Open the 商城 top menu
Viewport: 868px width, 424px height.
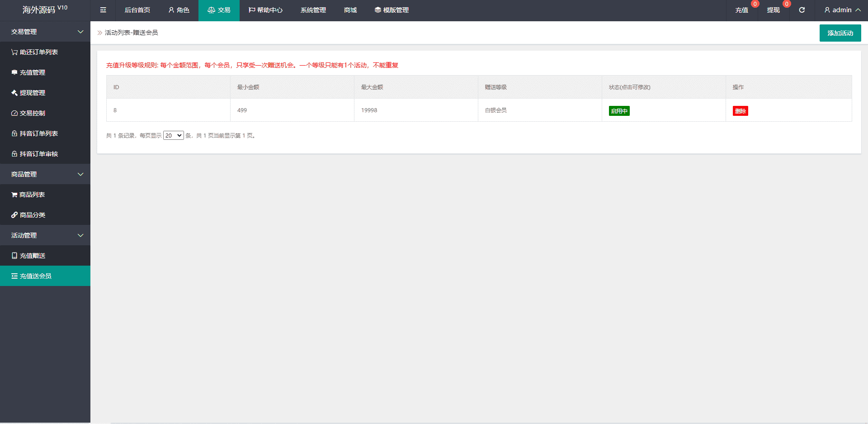tap(350, 10)
